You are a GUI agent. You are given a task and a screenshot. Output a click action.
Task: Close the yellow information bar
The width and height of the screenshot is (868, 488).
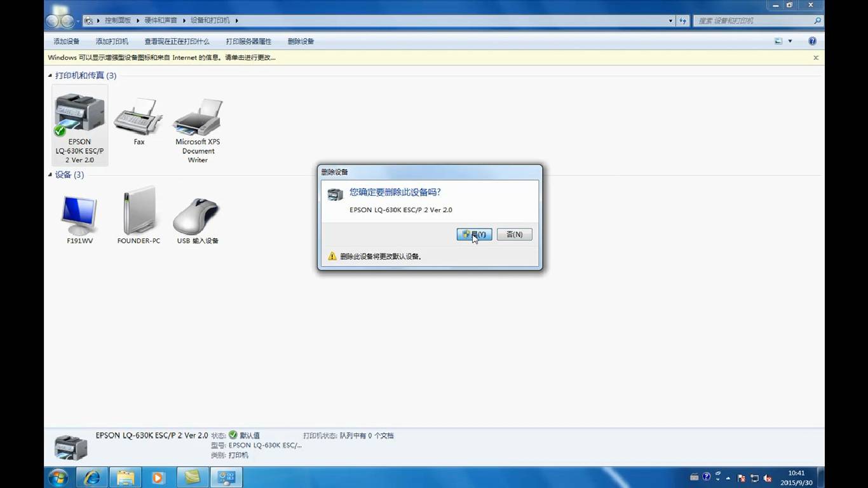coord(816,58)
